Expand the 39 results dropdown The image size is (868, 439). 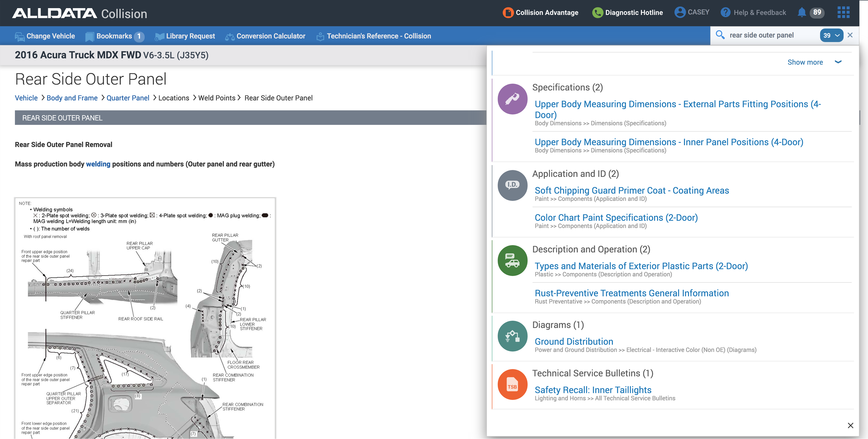pyautogui.click(x=831, y=35)
